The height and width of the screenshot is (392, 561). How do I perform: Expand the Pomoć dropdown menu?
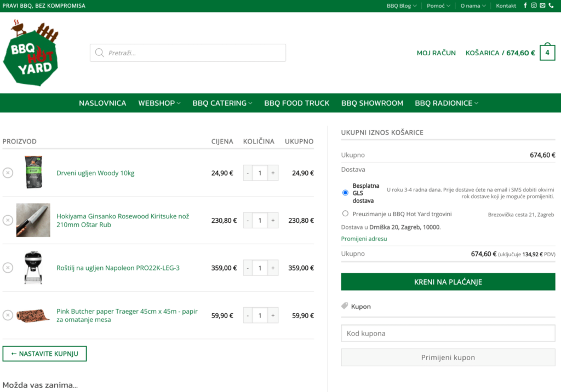pos(438,5)
